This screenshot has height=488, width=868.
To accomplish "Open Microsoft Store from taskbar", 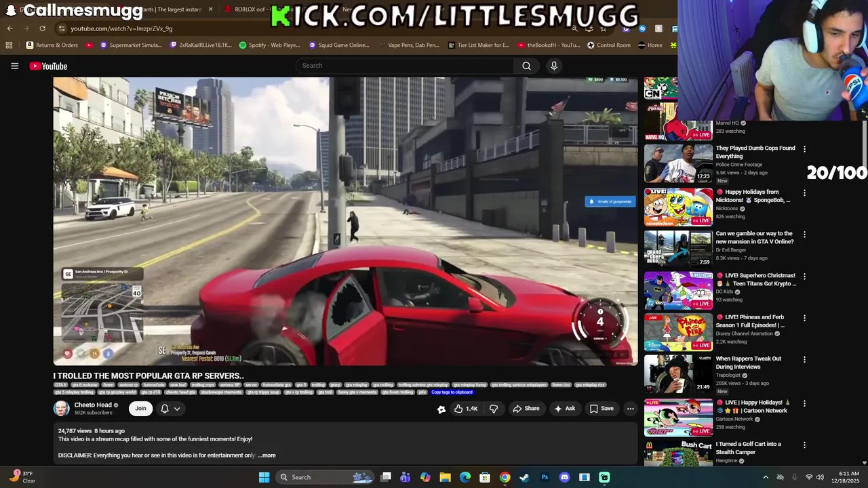I will (x=485, y=477).
